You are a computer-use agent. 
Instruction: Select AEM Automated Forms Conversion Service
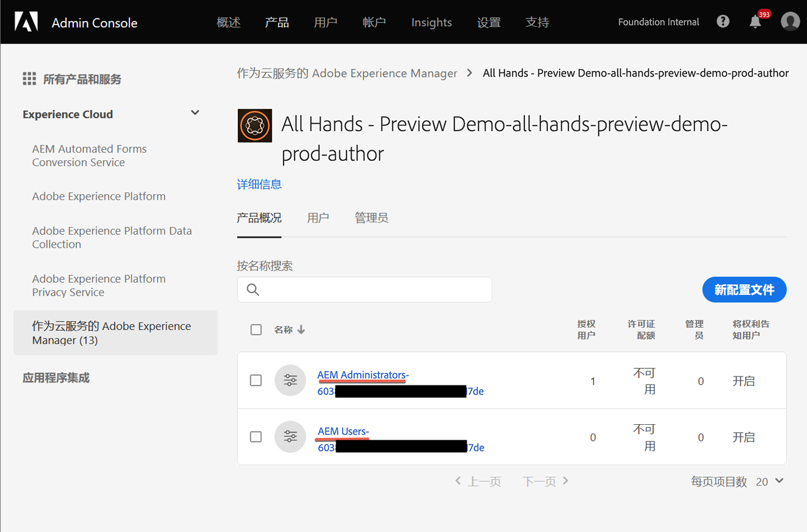coord(89,155)
